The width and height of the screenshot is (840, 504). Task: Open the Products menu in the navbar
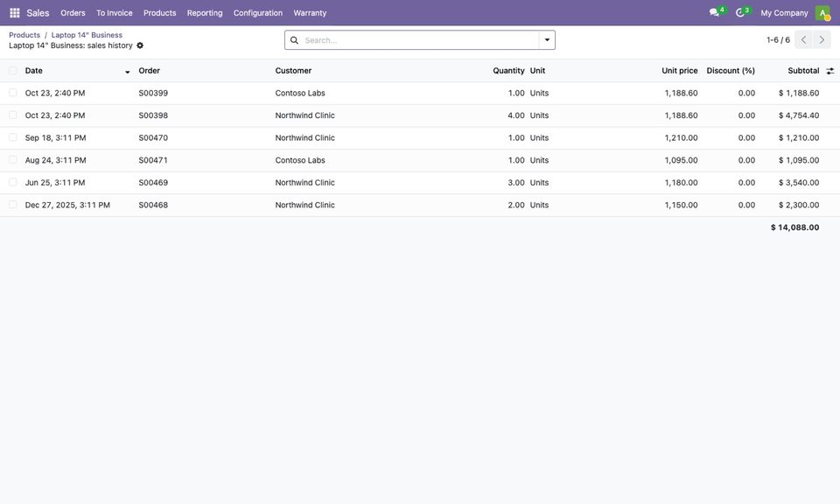click(159, 13)
